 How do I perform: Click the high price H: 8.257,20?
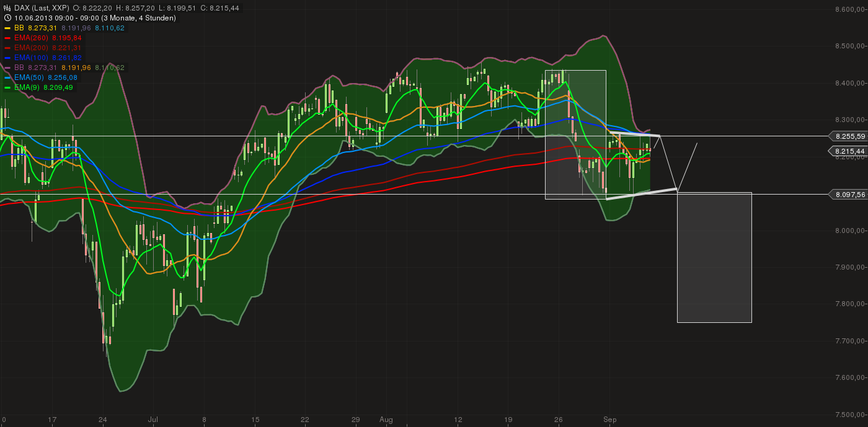(136, 8)
